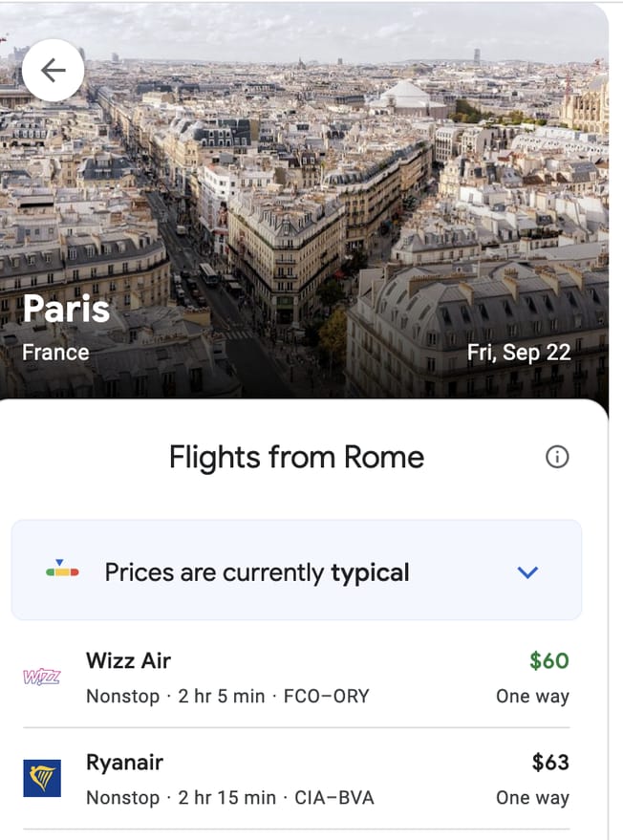Click the France country label
The image size is (623, 840).
55,352
